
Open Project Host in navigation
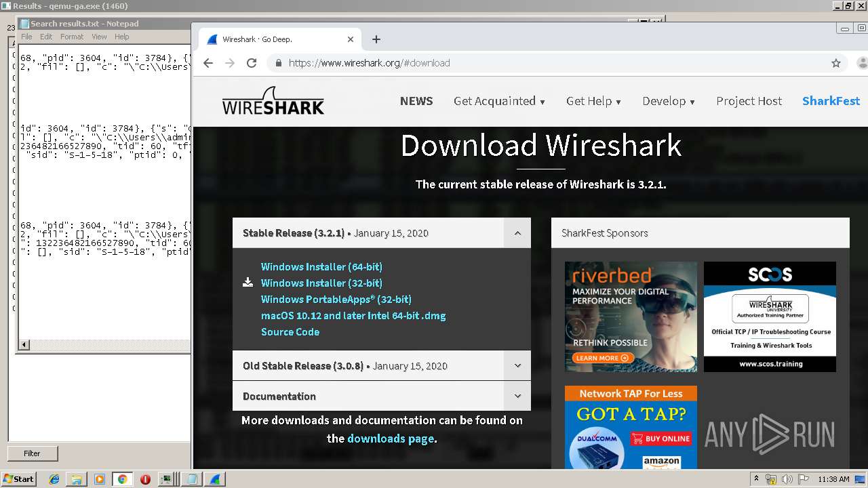[x=749, y=101]
